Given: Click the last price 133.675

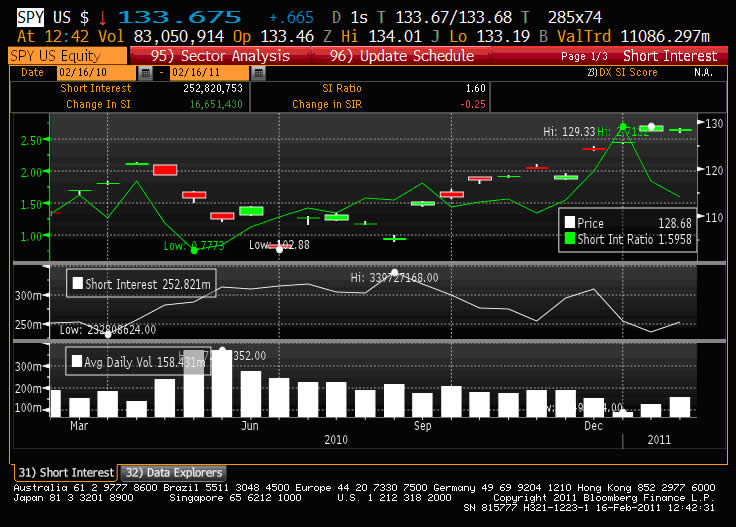Looking at the screenshot, I should (180, 17).
